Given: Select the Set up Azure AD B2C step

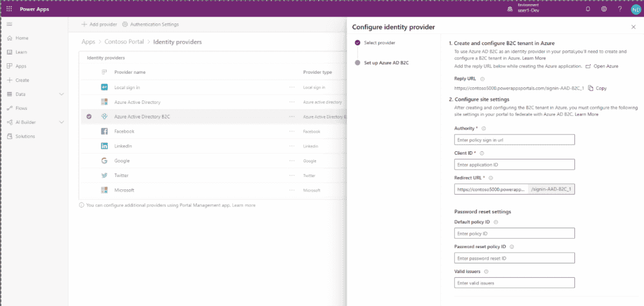Looking at the screenshot, I should pos(382,63).
